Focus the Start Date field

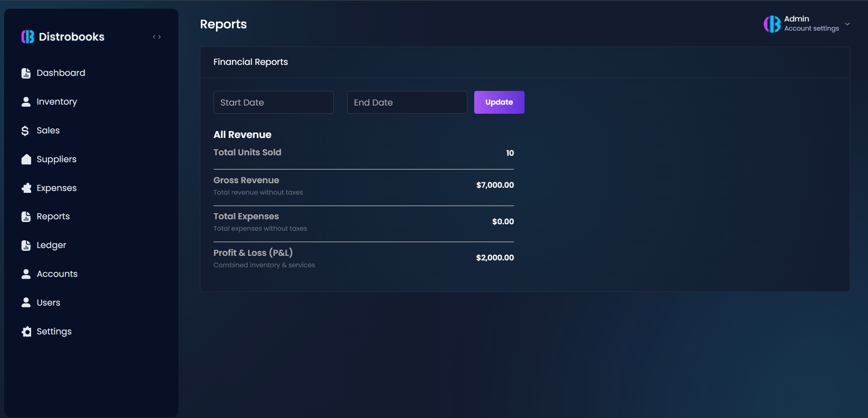273,102
